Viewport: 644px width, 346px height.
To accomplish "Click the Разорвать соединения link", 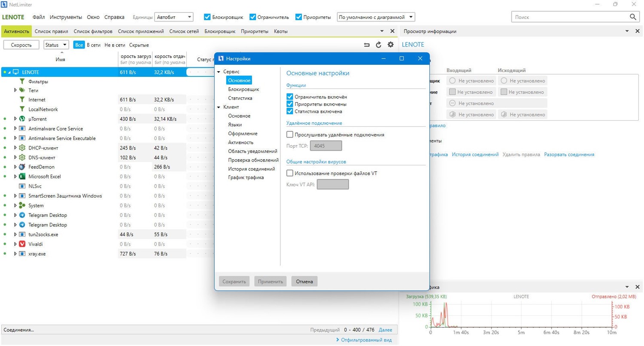I will coord(569,154).
